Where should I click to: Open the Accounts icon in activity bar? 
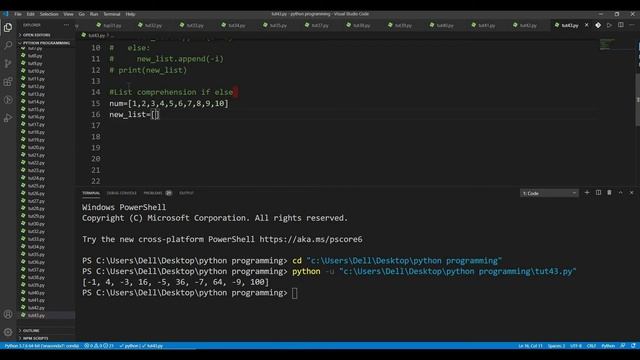8,314
